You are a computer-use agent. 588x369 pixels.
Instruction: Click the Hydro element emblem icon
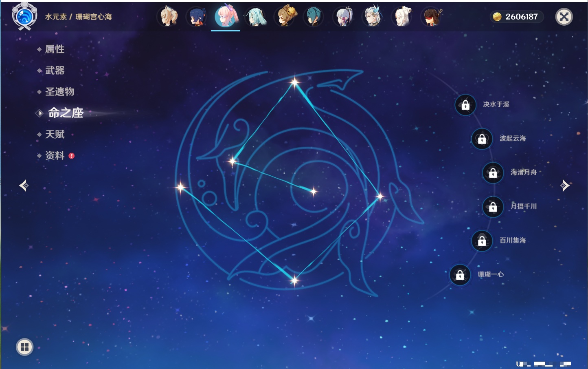24,16
